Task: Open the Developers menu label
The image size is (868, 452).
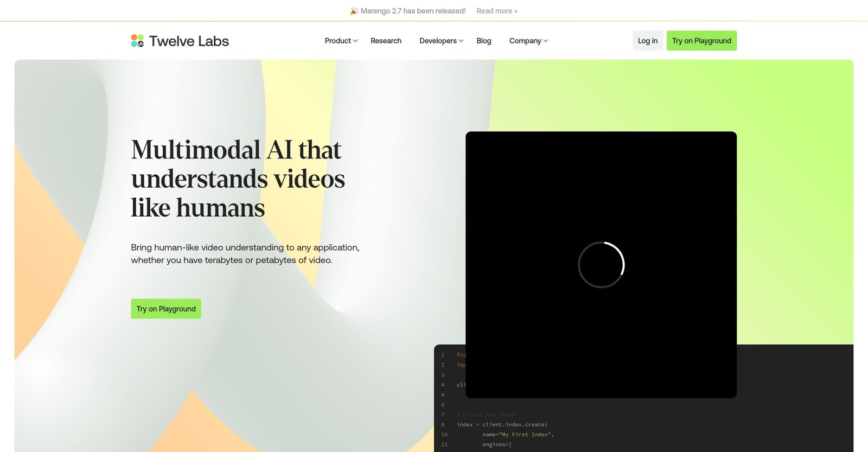Action: 438,41
